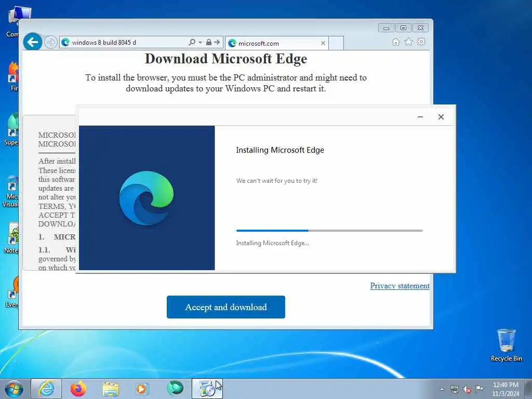Close the microsoft.com tab
Screen dimensions: 532x399
(x=323, y=43)
